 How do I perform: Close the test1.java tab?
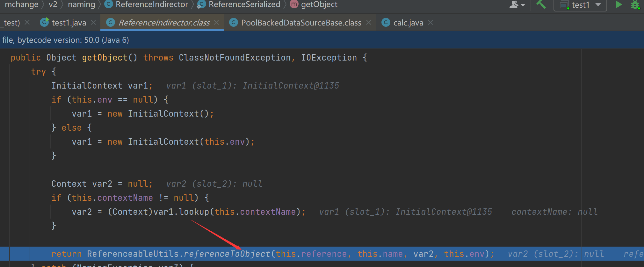[93, 23]
